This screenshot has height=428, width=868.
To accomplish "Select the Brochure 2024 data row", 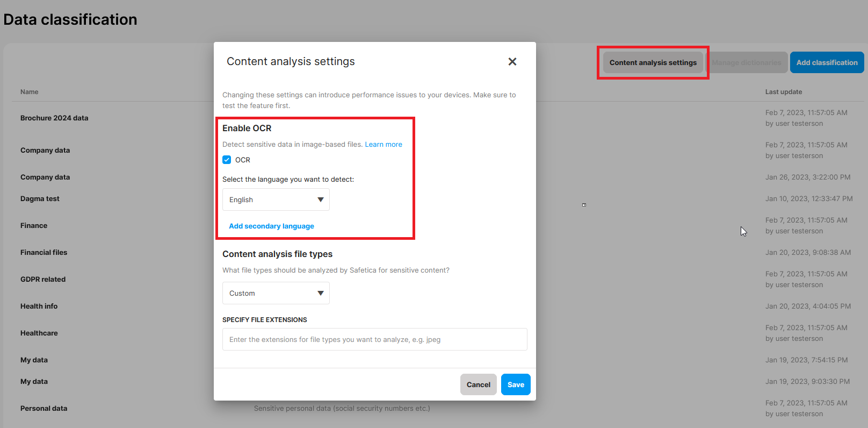I will pyautogui.click(x=54, y=118).
